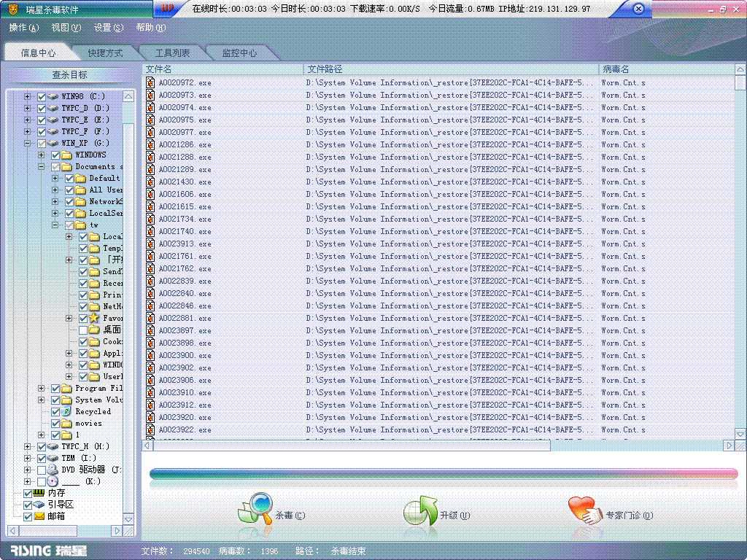The height and width of the screenshot is (560, 747).
Task: Open the 设置(S) menu
Action: (109, 28)
